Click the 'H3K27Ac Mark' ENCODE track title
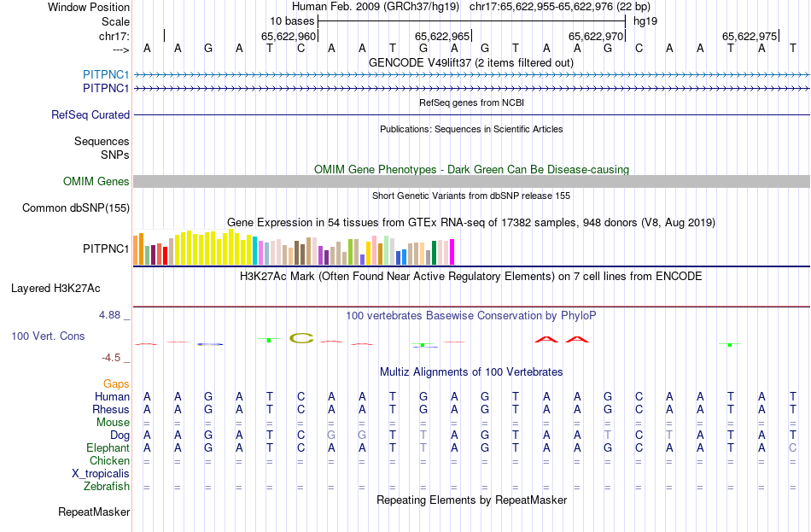 [x=471, y=277]
